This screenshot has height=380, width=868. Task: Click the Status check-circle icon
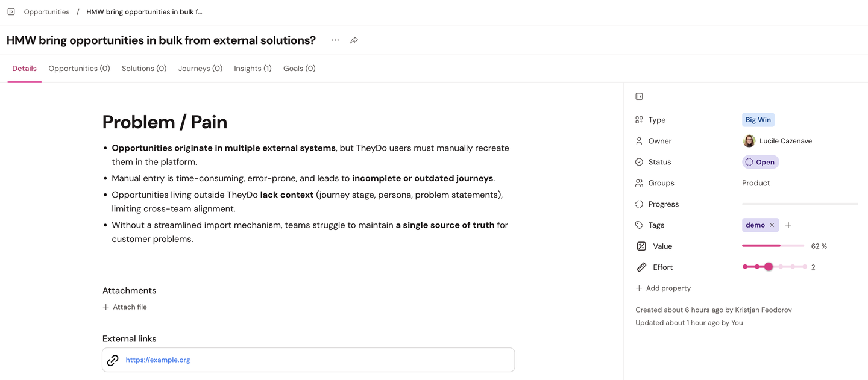[x=639, y=161]
